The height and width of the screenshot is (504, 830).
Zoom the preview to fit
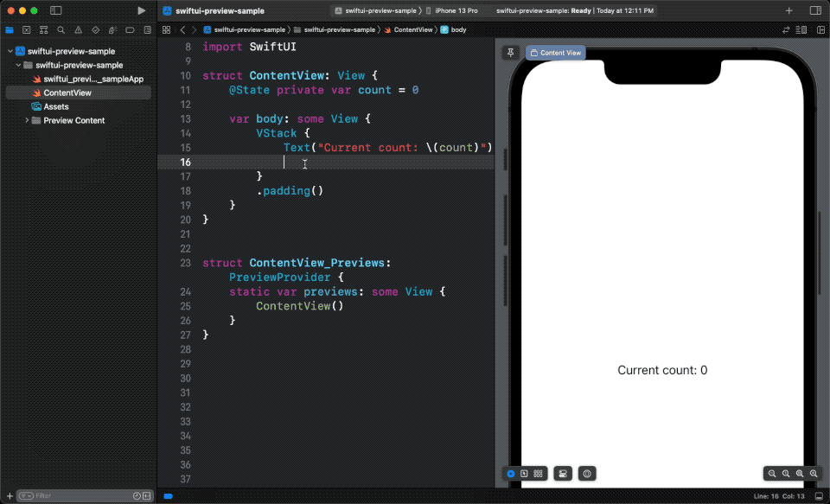(x=800, y=474)
